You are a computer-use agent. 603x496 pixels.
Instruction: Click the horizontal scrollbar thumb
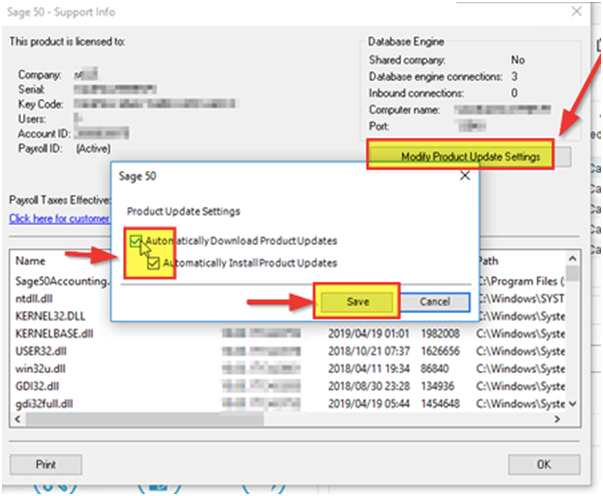[x=145, y=419]
